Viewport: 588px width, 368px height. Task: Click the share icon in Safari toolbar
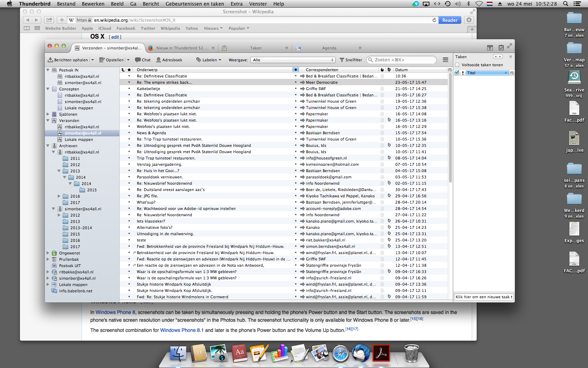[49, 20]
